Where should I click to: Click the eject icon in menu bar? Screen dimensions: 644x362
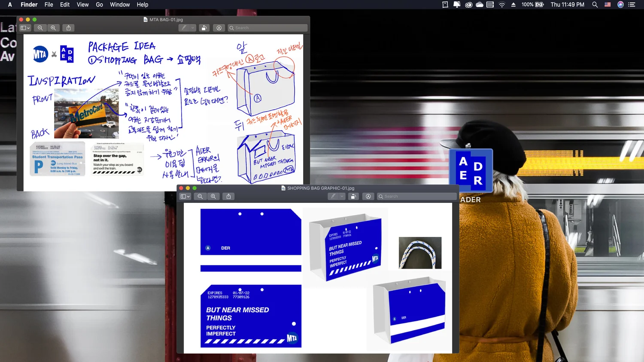(513, 5)
